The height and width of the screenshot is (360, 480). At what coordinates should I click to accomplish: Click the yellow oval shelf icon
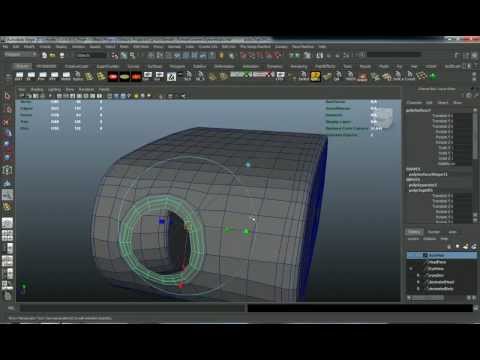[x=125, y=77]
